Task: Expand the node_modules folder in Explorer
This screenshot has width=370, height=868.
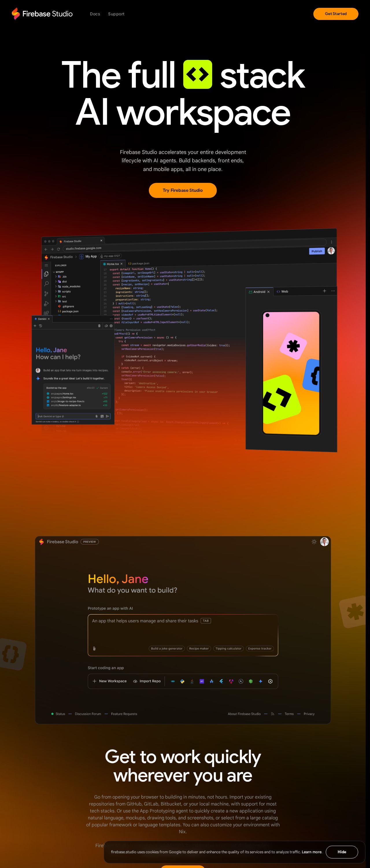Action: (68, 286)
